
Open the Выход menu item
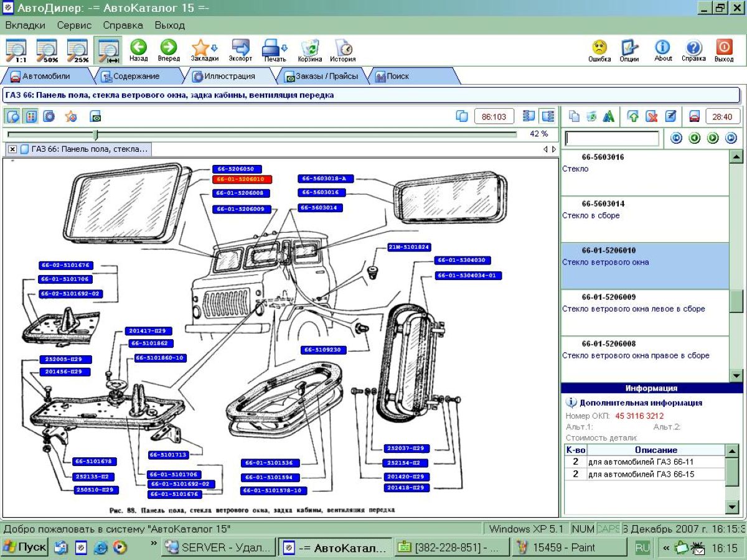(170, 26)
